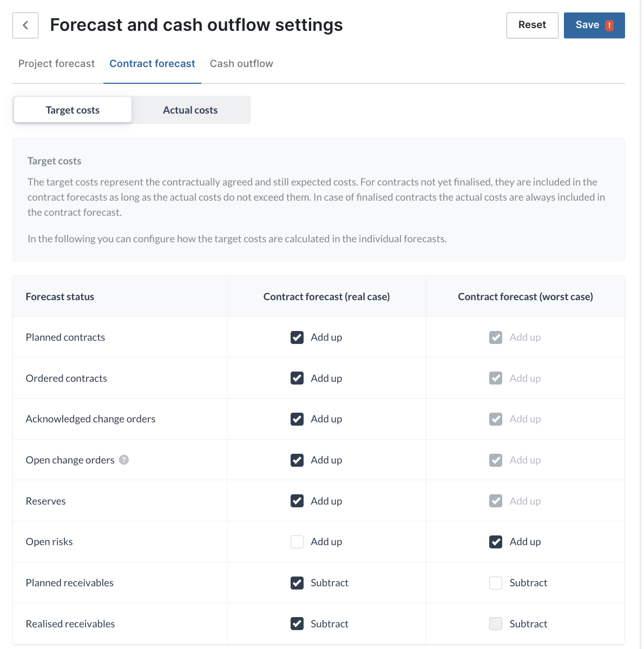The width and height of the screenshot is (644, 649).
Task: Select the Target costs segment
Action: click(73, 110)
